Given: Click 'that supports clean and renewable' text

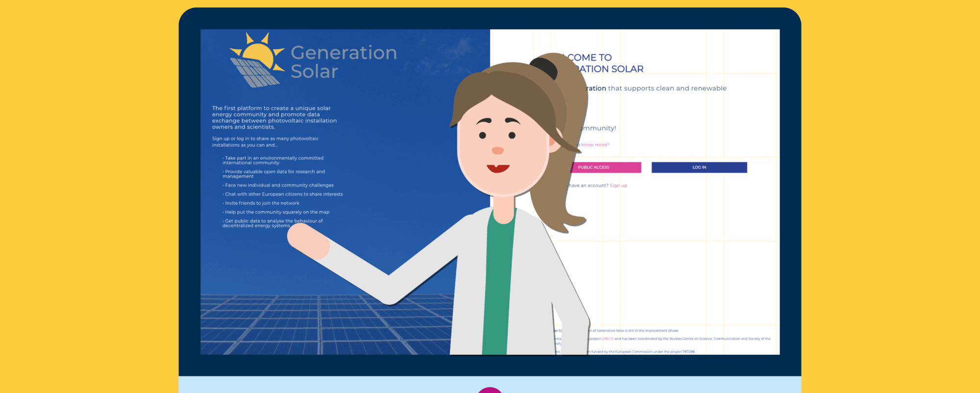Looking at the screenshot, I should [x=667, y=88].
